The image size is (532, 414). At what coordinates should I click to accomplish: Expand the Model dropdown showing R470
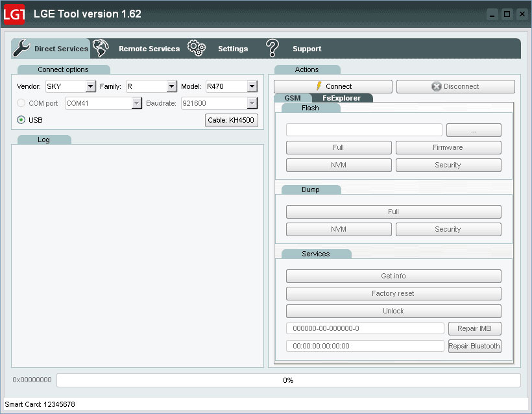[x=252, y=86]
